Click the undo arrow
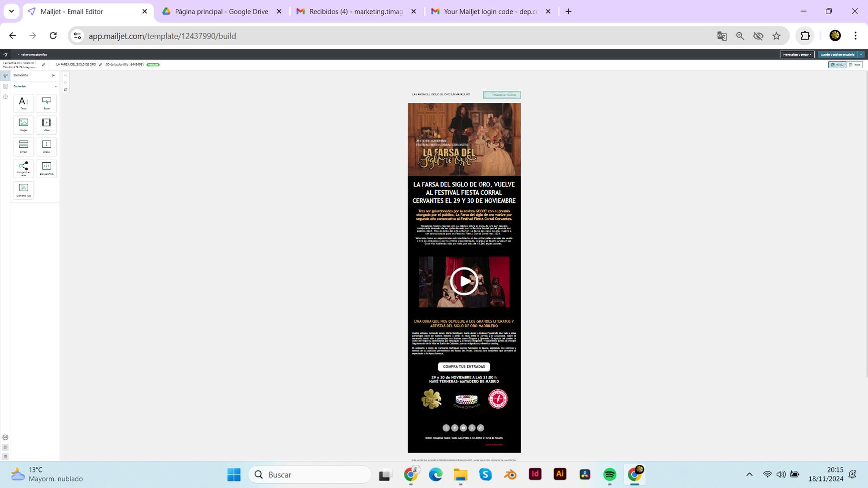The width and height of the screenshot is (868, 488). (x=66, y=76)
